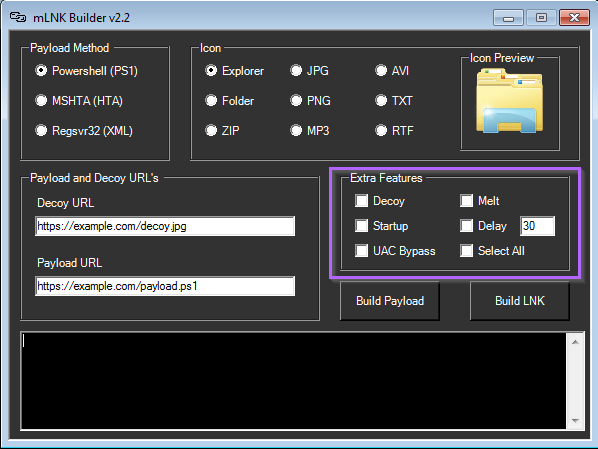This screenshot has height=449, width=598.
Task: Click the Delay value field showing 30
Action: click(x=537, y=226)
